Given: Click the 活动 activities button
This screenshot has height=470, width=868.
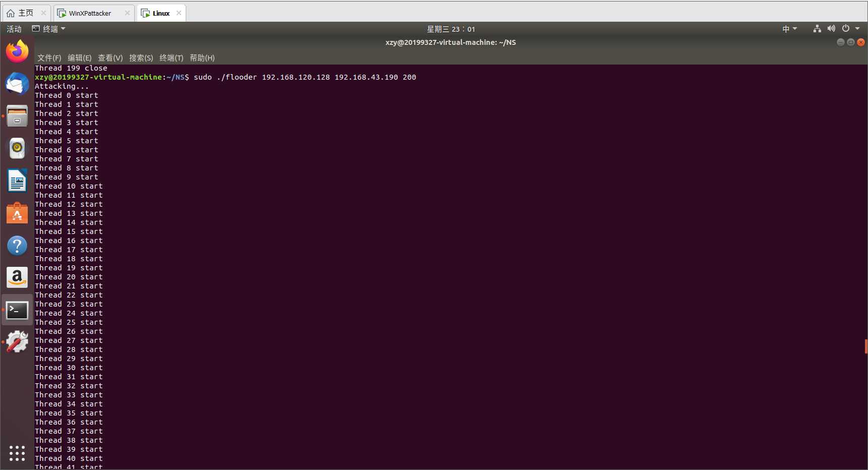Looking at the screenshot, I should tap(14, 29).
